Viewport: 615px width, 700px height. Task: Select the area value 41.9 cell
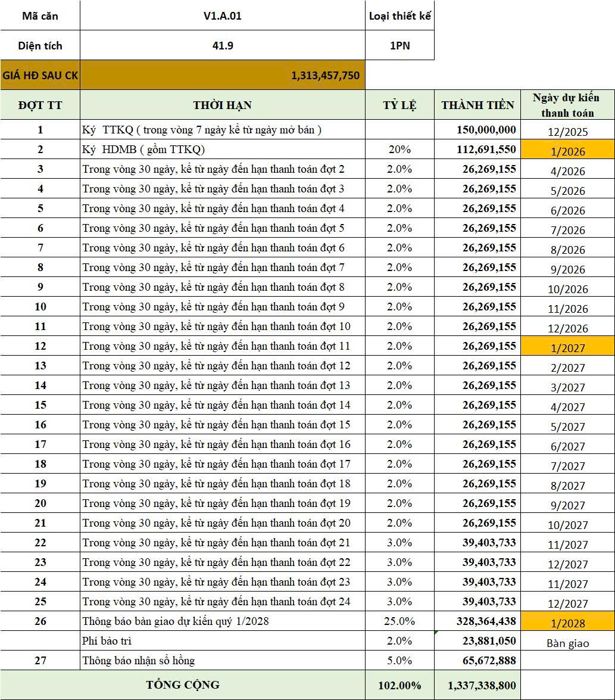[x=222, y=45]
